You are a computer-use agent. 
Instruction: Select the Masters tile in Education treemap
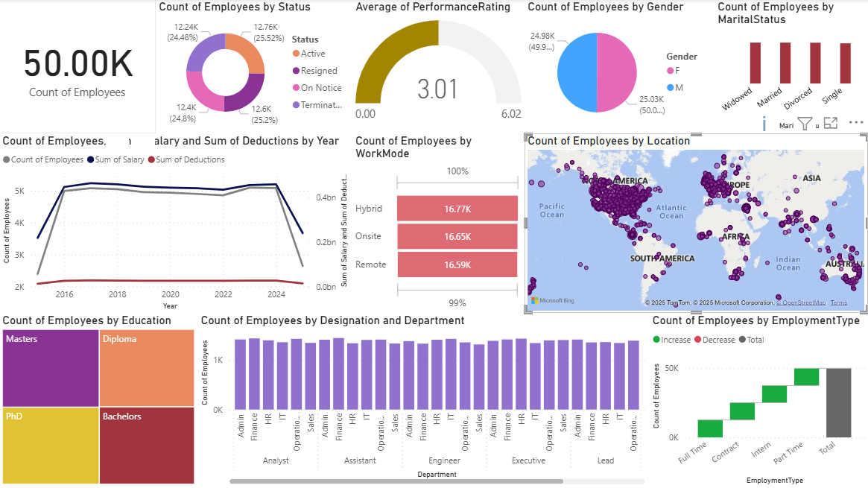[51, 368]
